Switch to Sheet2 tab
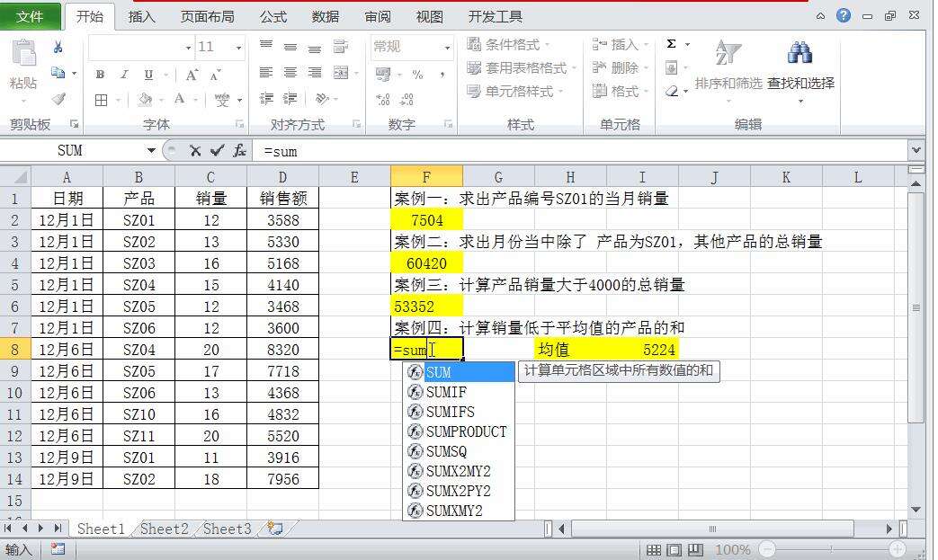This screenshot has width=938, height=560. coord(165,529)
